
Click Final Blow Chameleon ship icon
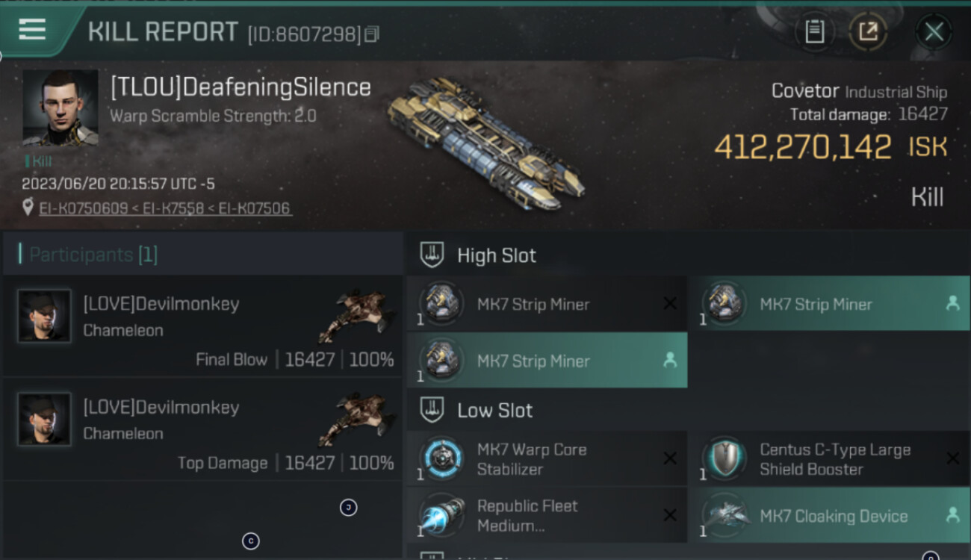pos(356,315)
